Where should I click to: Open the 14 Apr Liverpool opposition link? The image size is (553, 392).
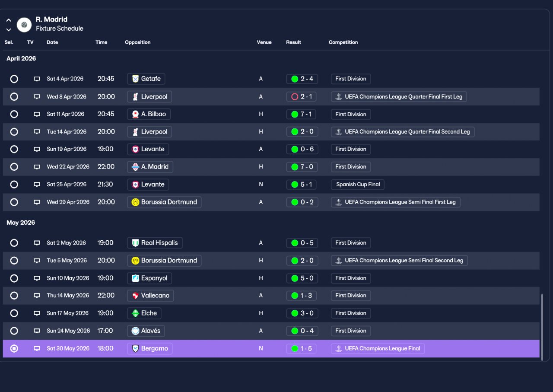[149, 132]
